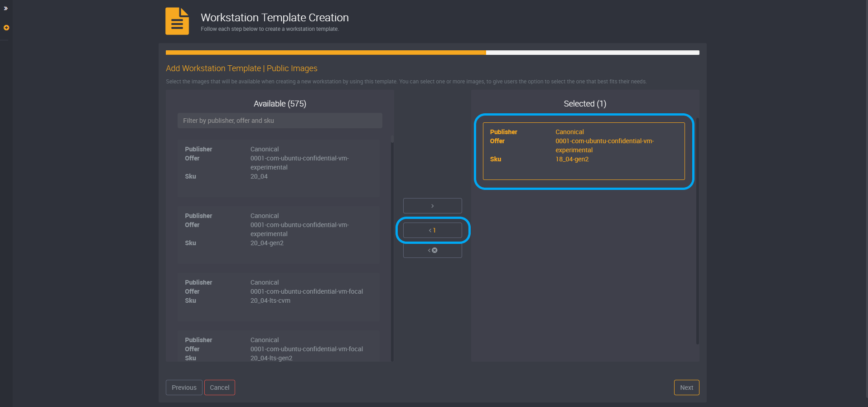Click '0001-com-ubuntu-confidential-vm-focal' offer of 20_04-lts-cvm
Screen dimensions: 868x407
click(307, 291)
